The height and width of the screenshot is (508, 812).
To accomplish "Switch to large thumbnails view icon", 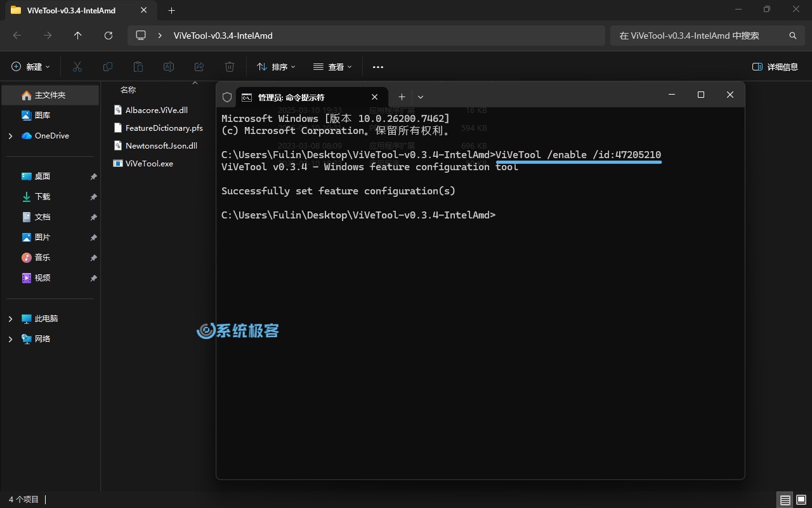I will pos(801,500).
